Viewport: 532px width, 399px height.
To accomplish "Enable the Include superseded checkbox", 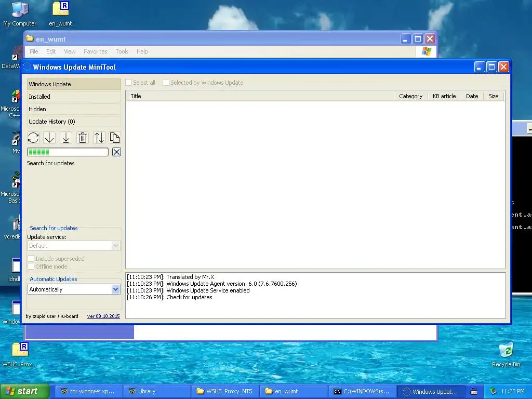I will tap(31, 259).
